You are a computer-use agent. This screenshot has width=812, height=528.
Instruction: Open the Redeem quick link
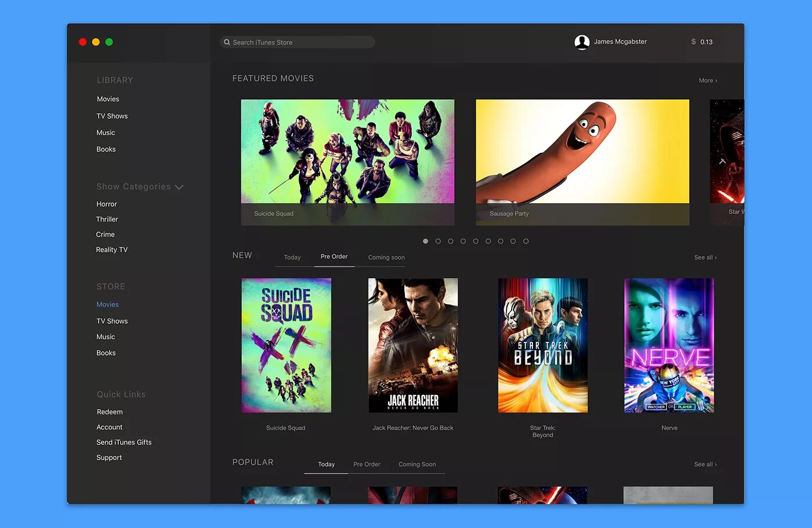coord(110,412)
